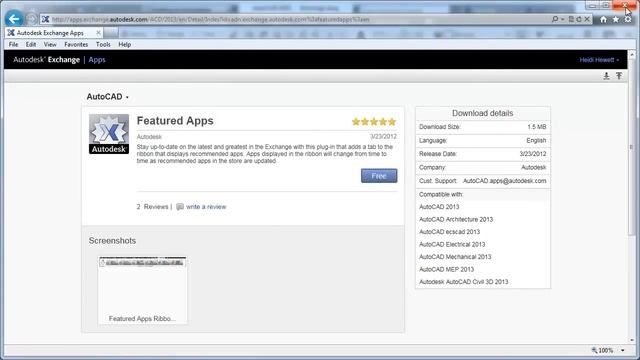Image resolution: width=640 pixels, height=360 pixels.
Task: Click the 1.5 MB download size value
Action: [x=536, y=127]
